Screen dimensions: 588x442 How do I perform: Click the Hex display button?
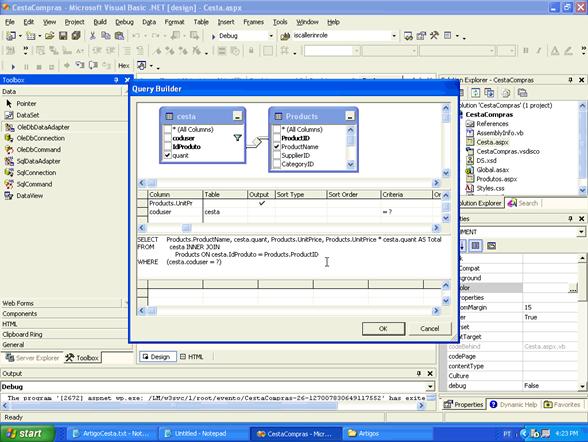point(123,66)
